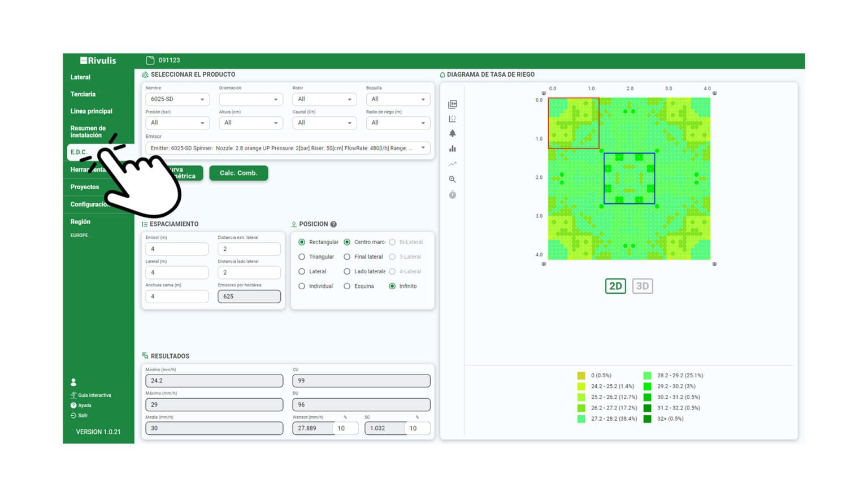Click the topmost icon in diagram toolbar
Viewport: 868px width, 488px height.
coord(452,104)
